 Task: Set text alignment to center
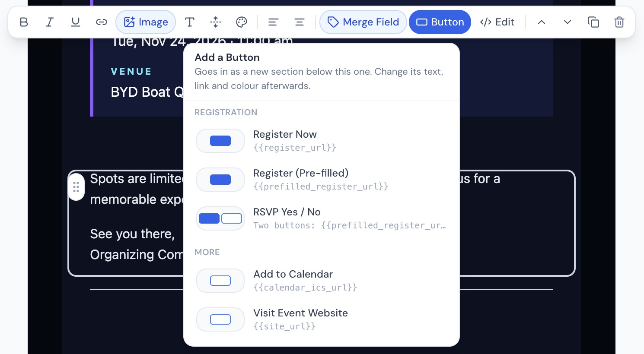coord(299,22)
